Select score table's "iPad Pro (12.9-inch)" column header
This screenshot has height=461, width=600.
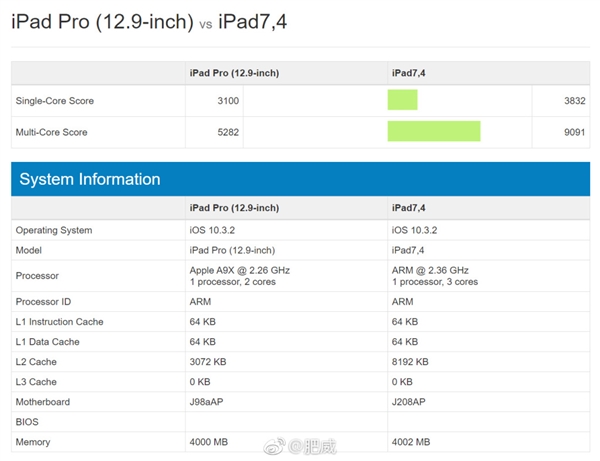234,73
